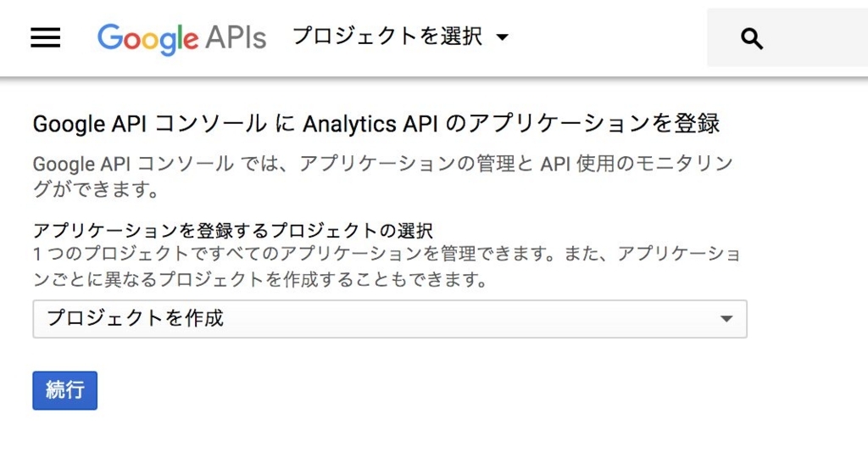Click the グができます。 text line

(97, 191)
